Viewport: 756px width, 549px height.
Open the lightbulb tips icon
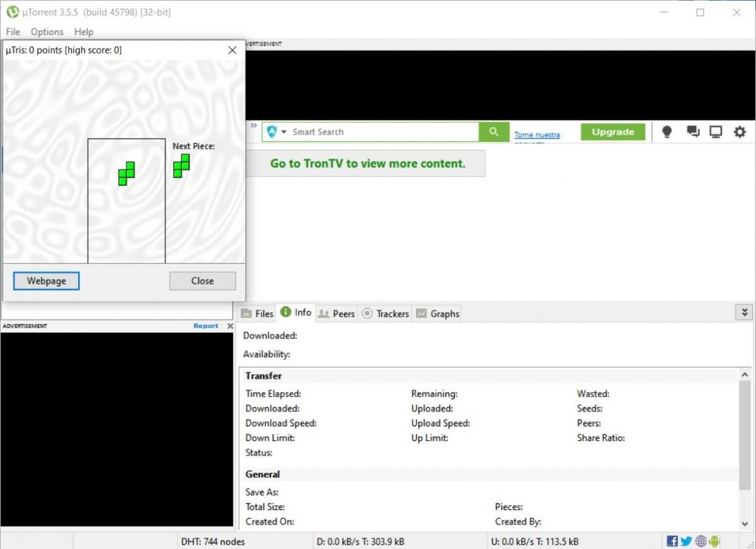(x=667, y=132)
